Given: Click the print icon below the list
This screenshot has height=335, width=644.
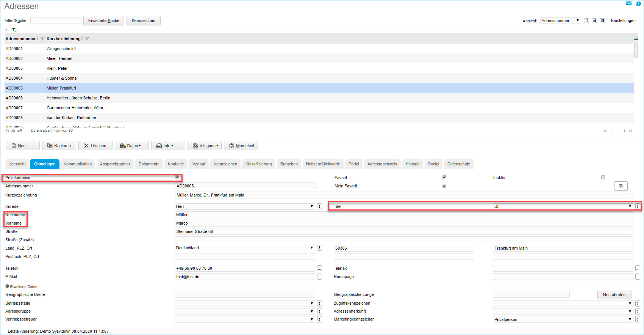Looking at the screenshot, I should (13, 131).
